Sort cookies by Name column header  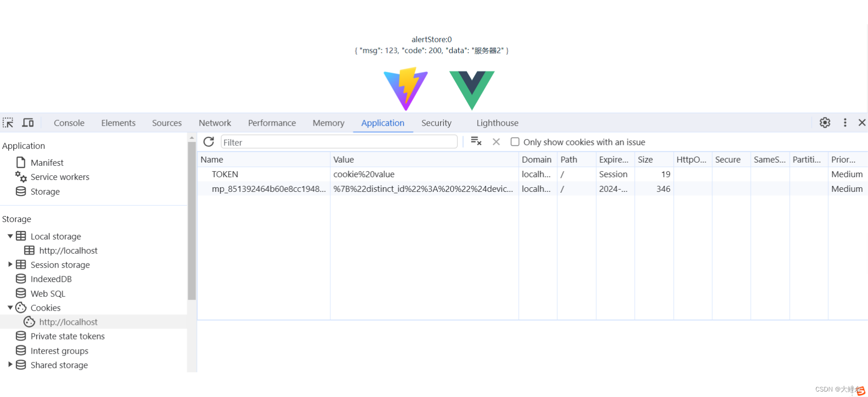(263, 159)
